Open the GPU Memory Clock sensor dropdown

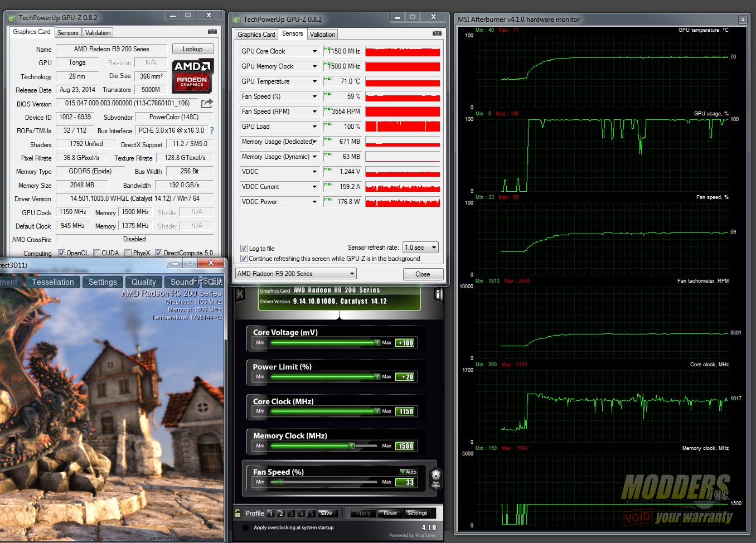pyautogui.click(x=314, y=66)
